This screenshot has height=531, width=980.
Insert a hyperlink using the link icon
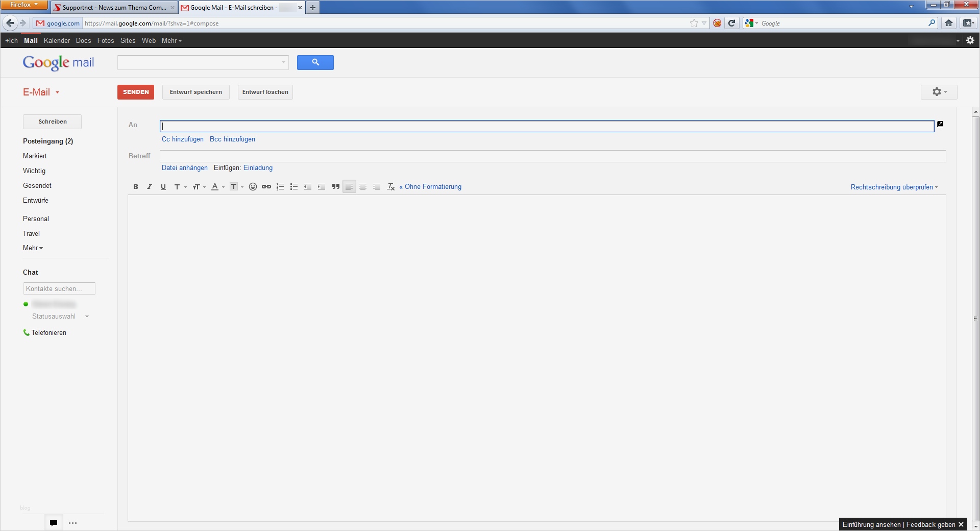point(266,187)
